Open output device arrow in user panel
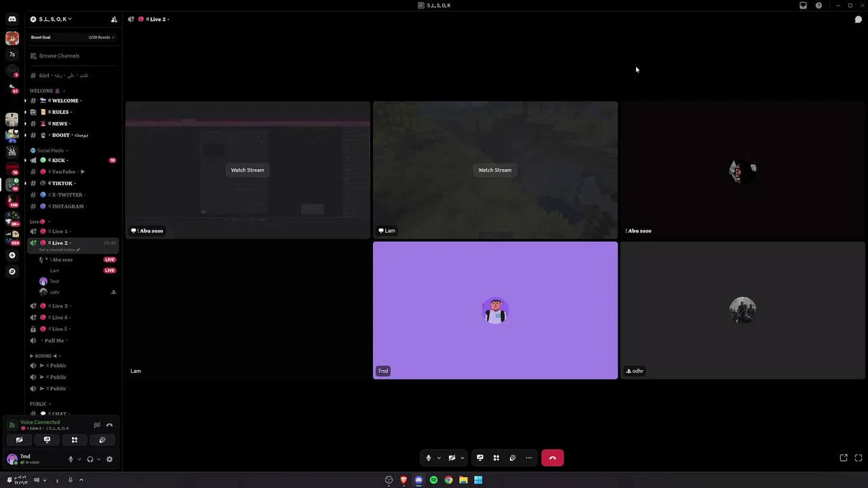Viewport: 868px width, 488px height. (98, 460)
